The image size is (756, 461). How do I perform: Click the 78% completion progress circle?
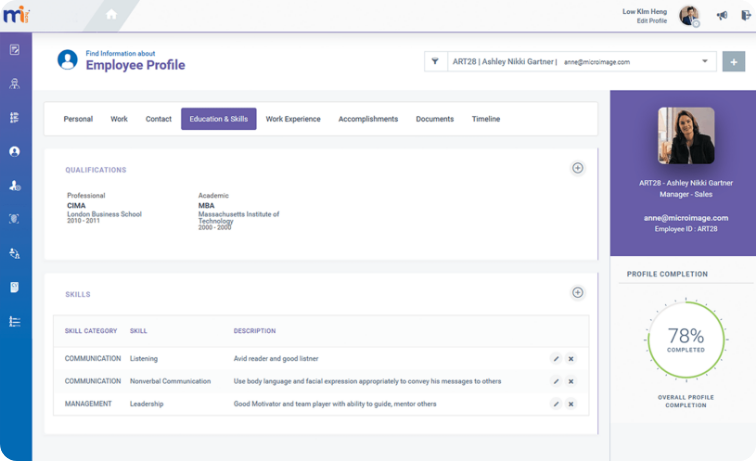686,339
